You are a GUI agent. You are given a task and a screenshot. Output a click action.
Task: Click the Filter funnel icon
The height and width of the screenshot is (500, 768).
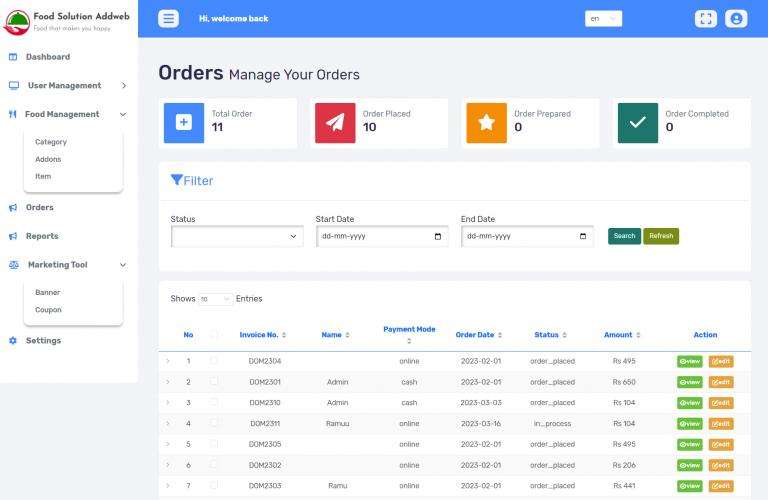pyautogui.click(x=177, y=181)
